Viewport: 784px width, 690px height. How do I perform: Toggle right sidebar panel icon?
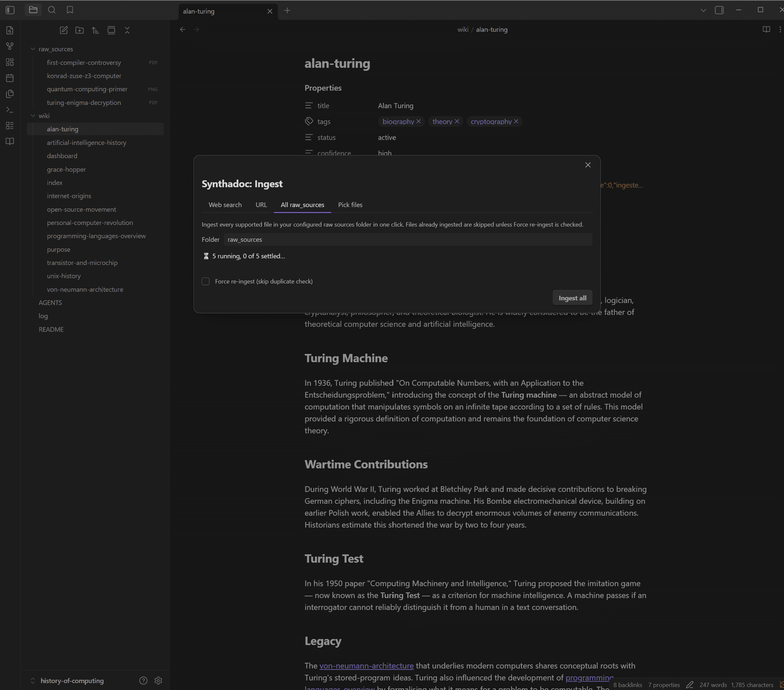pos(719,10)
